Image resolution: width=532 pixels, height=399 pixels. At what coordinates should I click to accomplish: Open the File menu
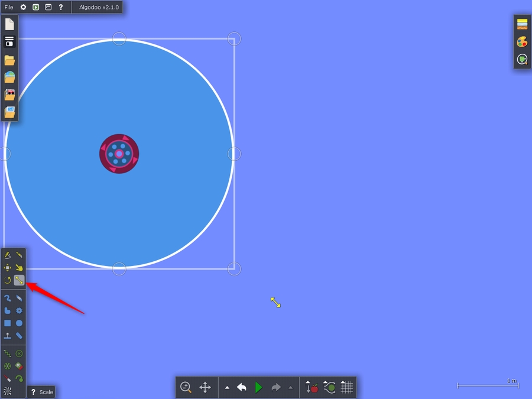coord(9,7)
